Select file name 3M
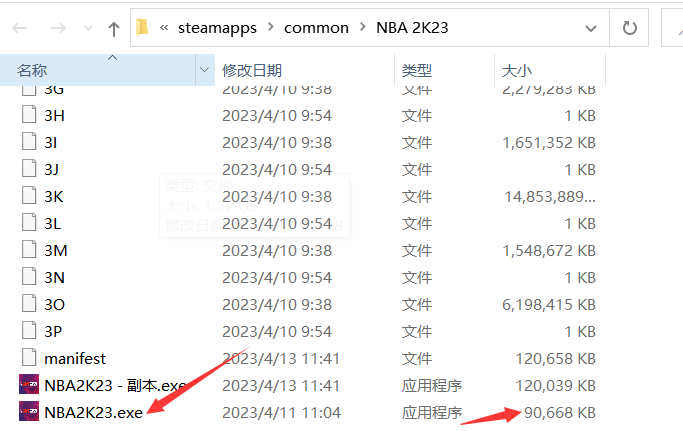 (56, 251)
